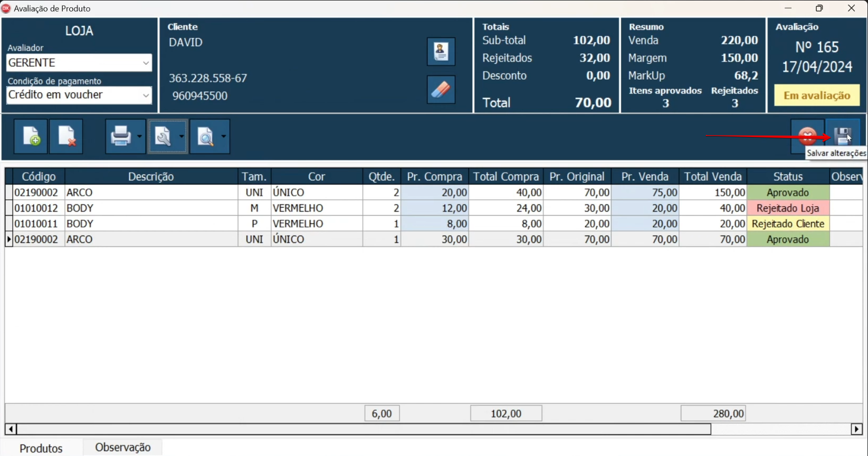Viewport: 868px width, 456px height.
Task: Click Pr. Compra cell 20,00 in first row
Action: tap(435, 192)
